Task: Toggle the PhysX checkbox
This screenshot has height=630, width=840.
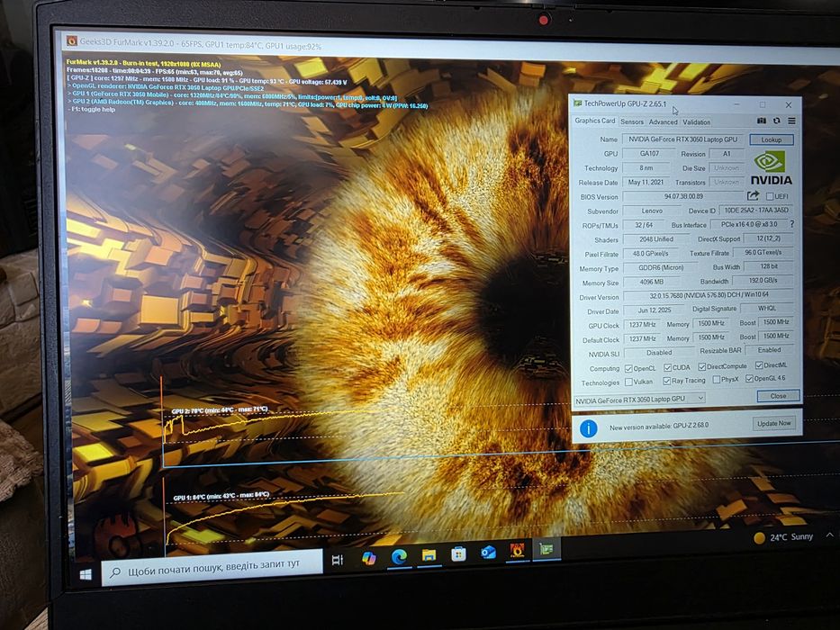Action: 717,379
